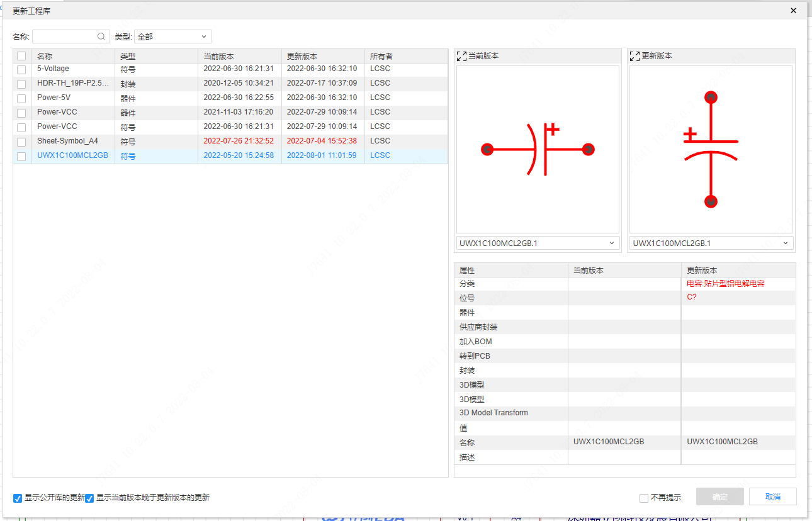This screenshot has height=521, width=812.
Task: Expand the 当前版本 preview to fullscreen
Action: (461, 56)
